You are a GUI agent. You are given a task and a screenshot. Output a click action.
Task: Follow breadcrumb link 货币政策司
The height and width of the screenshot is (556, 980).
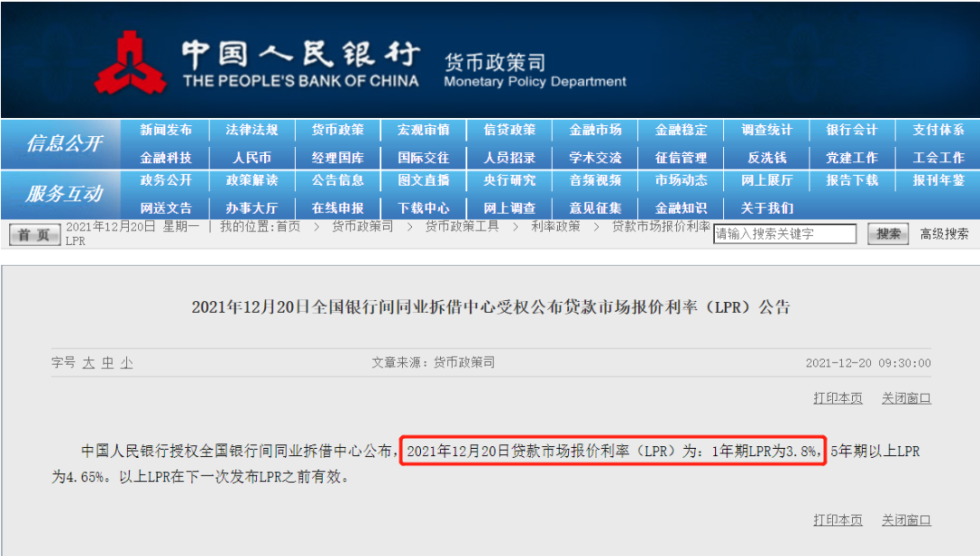point(362,226)
